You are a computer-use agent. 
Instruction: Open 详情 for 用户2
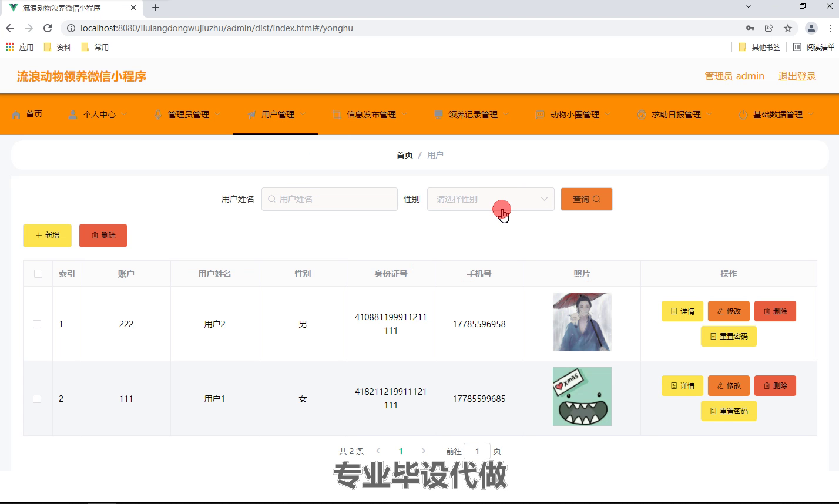(682, 311)
